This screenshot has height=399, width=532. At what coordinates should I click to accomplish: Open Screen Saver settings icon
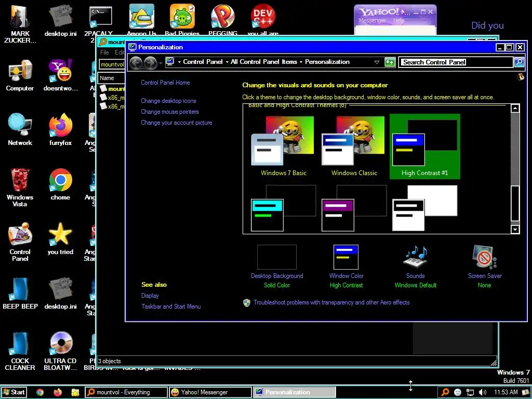coord(485,257)
